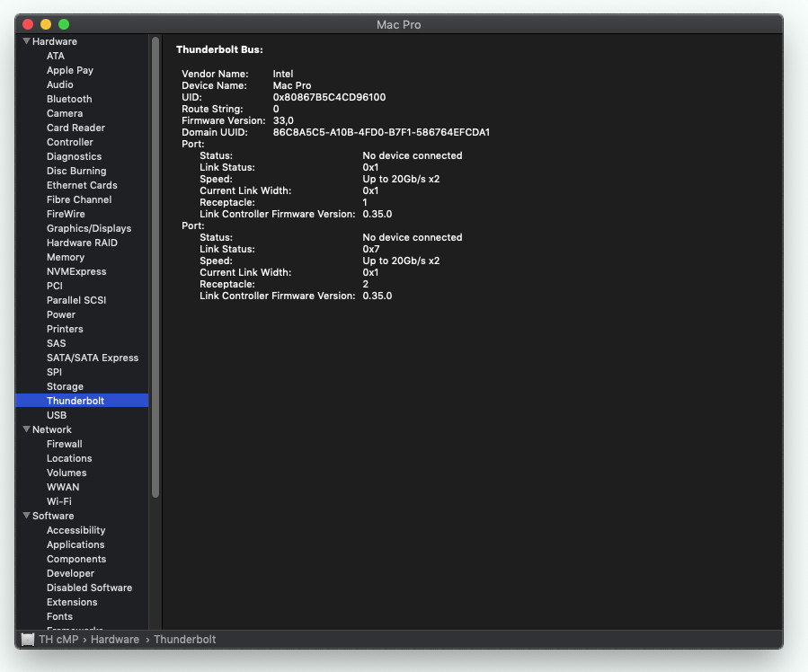The height and width of the screenshot is (672, 808).
Task: Select SATA/SATA Express in sidebar
Action: (93, 358)
